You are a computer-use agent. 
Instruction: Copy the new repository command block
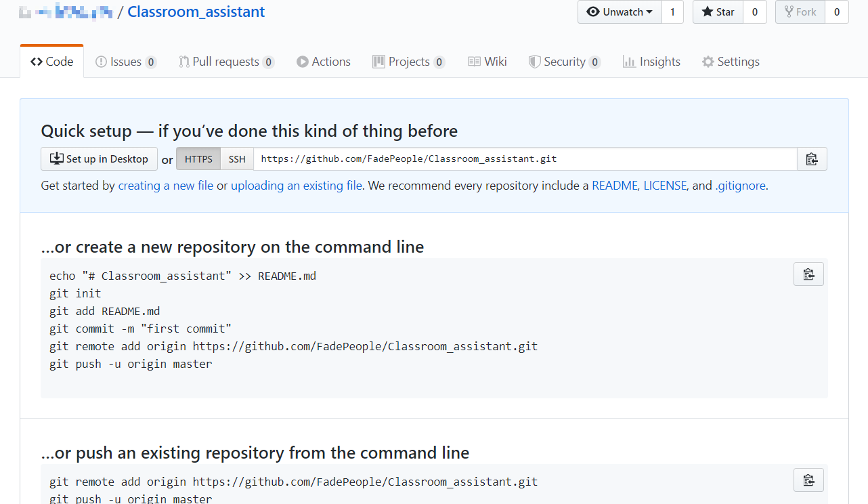[x=808, y=274]
